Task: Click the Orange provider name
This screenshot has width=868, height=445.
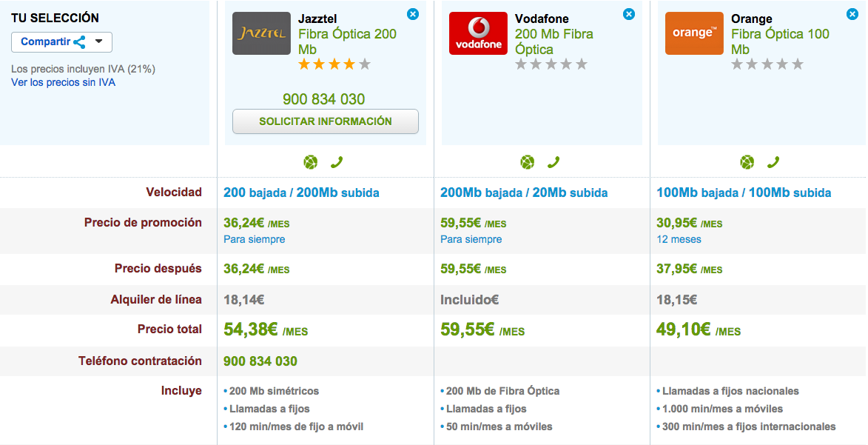Action: tap(751, 19)
